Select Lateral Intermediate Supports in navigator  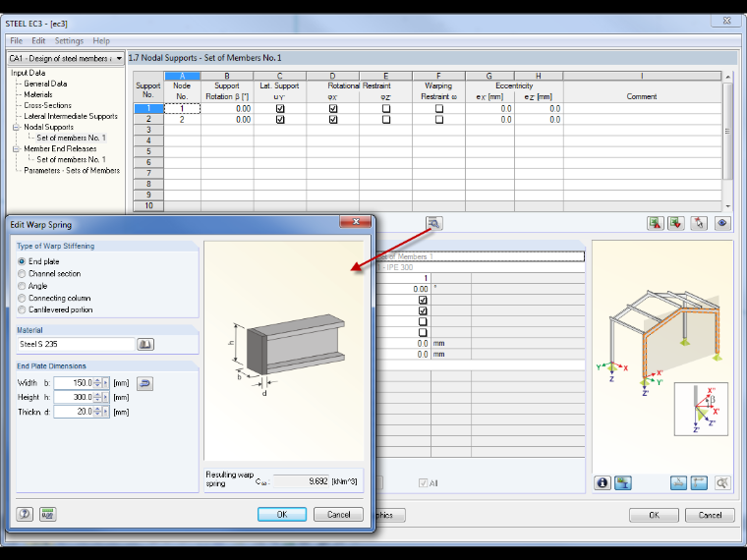[71, 116]
